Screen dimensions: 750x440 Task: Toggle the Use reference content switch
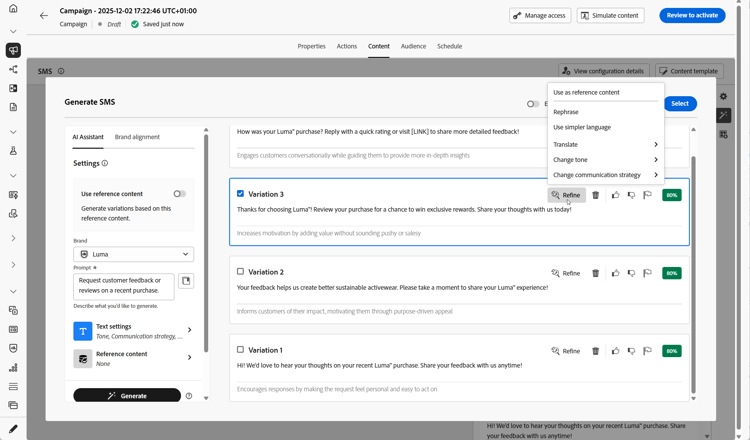click(x=179, y=194)
